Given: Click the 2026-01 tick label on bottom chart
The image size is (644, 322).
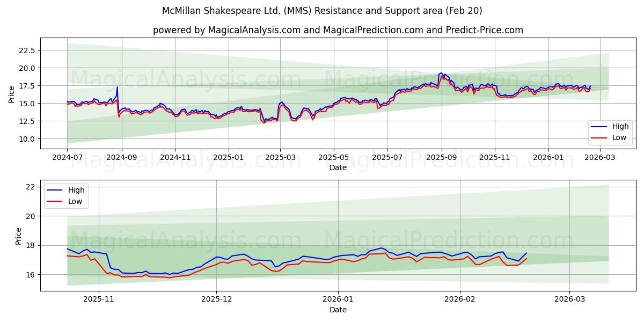Looking at the screenshot, I should (x=339, y=300).
